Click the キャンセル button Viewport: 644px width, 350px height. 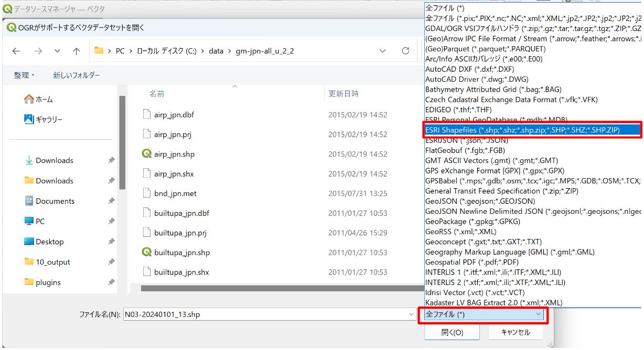tap(516, 332)
